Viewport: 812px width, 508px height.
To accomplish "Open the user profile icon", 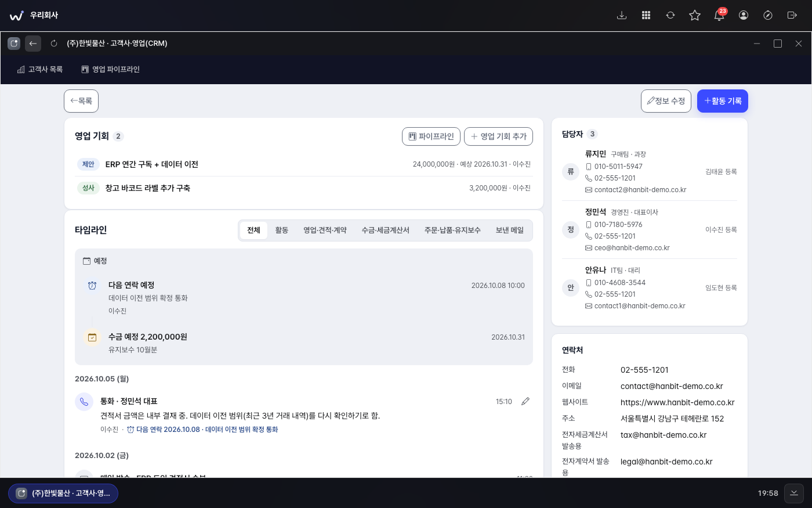I will 744,15.
